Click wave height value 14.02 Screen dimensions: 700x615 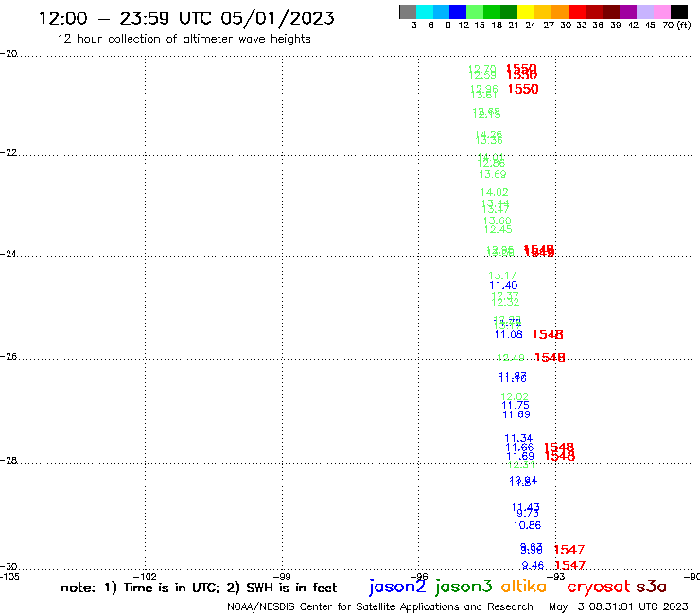494,192
